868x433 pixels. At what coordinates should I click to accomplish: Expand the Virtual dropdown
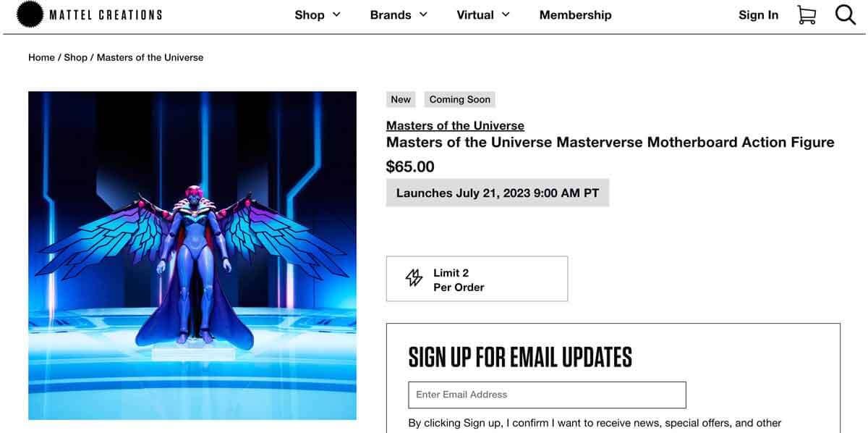[x=482, y=14]
